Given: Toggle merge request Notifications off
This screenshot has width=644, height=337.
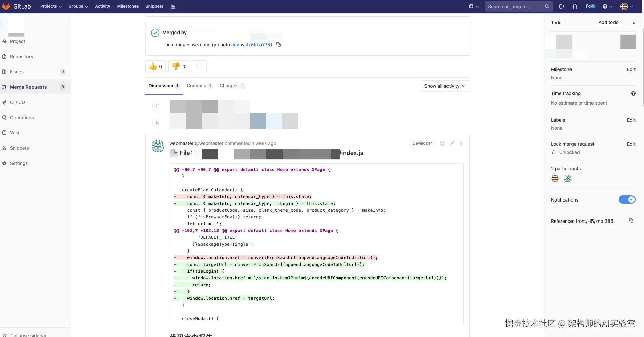Looking at the screenshot, I should click(x=626, y=199).
